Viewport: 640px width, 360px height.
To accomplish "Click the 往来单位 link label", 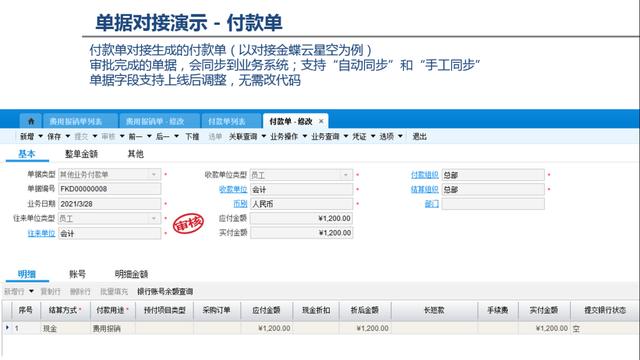I will click(x=41, y=233).
